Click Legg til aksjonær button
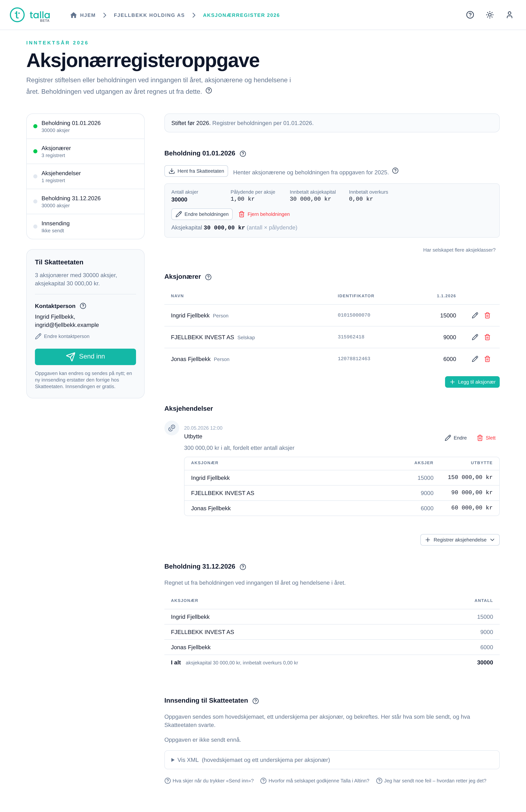Viewport: 526px width, 812px height. coord(472,382)
